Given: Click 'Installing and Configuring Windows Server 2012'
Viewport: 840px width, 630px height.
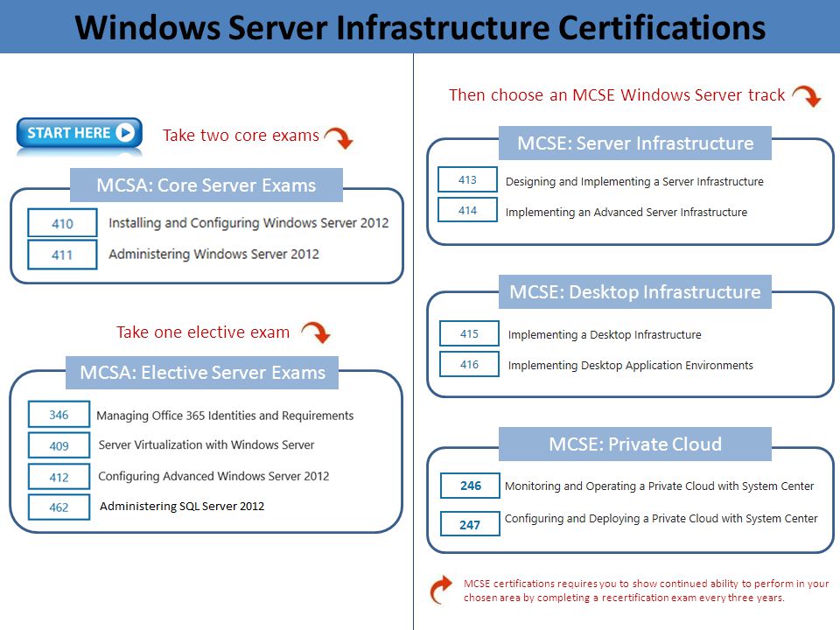Looking at the screenshot, I should 248,223.
